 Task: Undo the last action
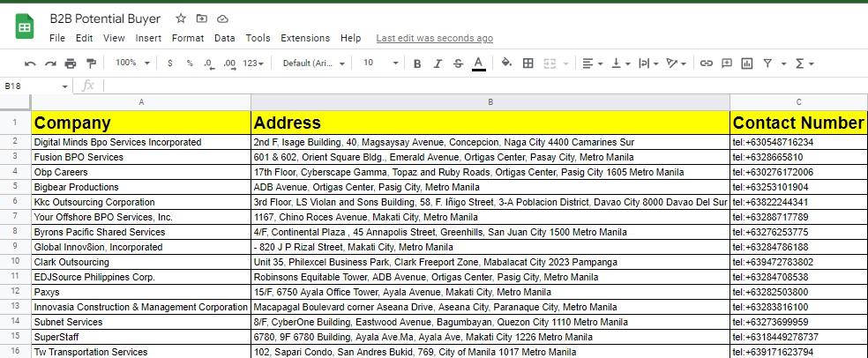pyautogui.click(x=31, y=63)
